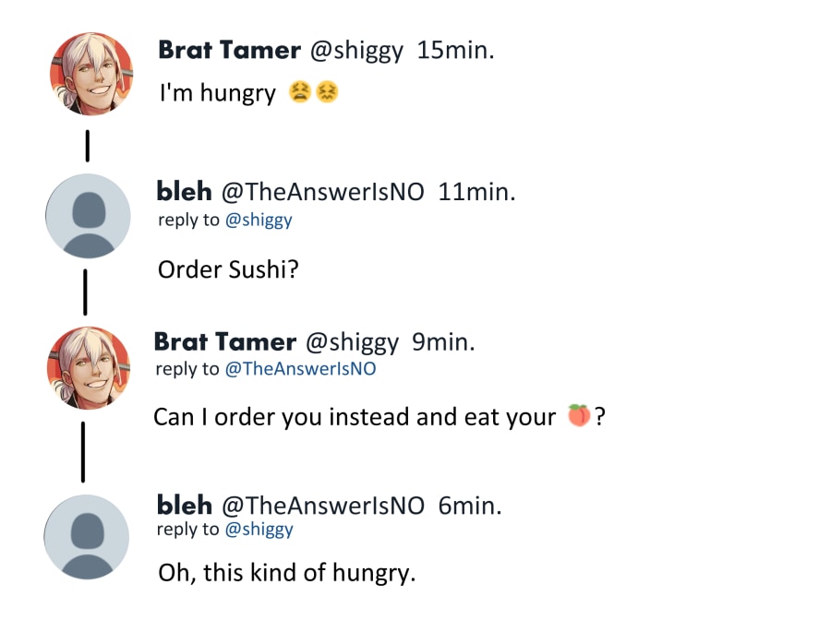This screenshot has width=831, height=644.
Task: Open the "Oh, this kind of hungry." reply text
Action: pyautogui.click(x=287, y=573)
